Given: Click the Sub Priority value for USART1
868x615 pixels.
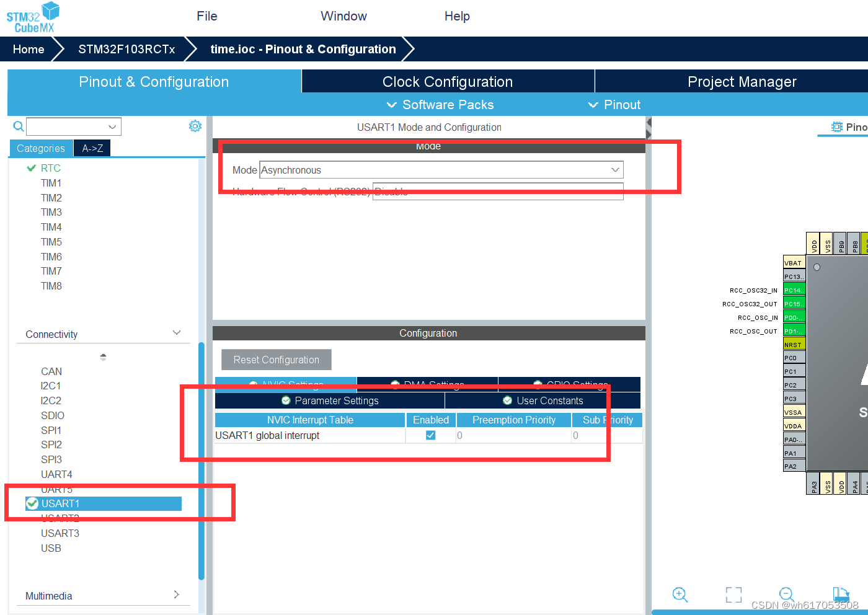Looking at the screenshot, I should coord(606,435).
